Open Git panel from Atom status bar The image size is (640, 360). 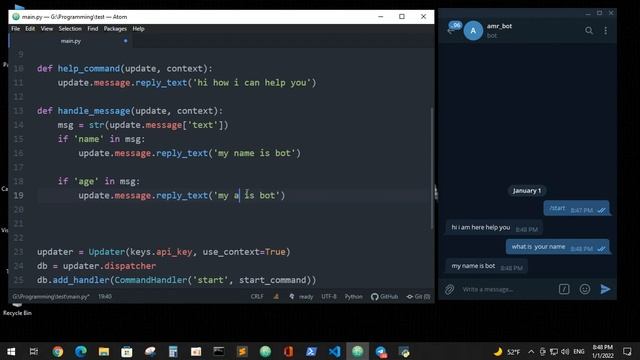coord(418,297)
